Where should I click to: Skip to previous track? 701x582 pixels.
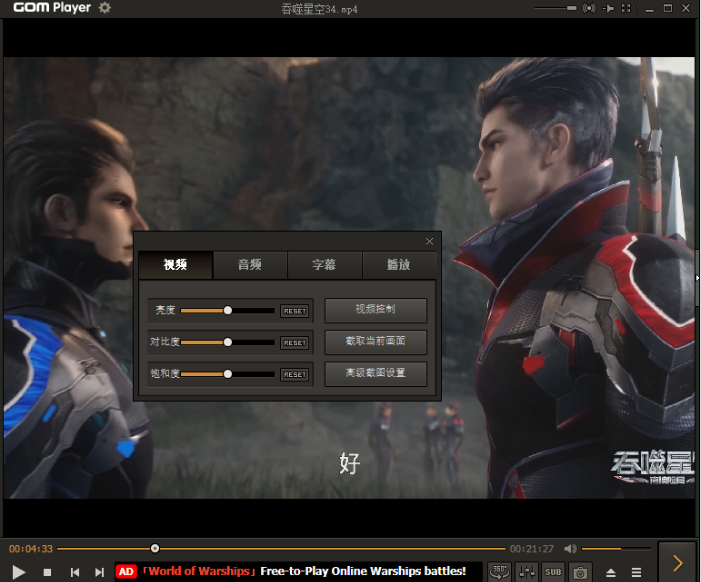[x=75, y=572]
